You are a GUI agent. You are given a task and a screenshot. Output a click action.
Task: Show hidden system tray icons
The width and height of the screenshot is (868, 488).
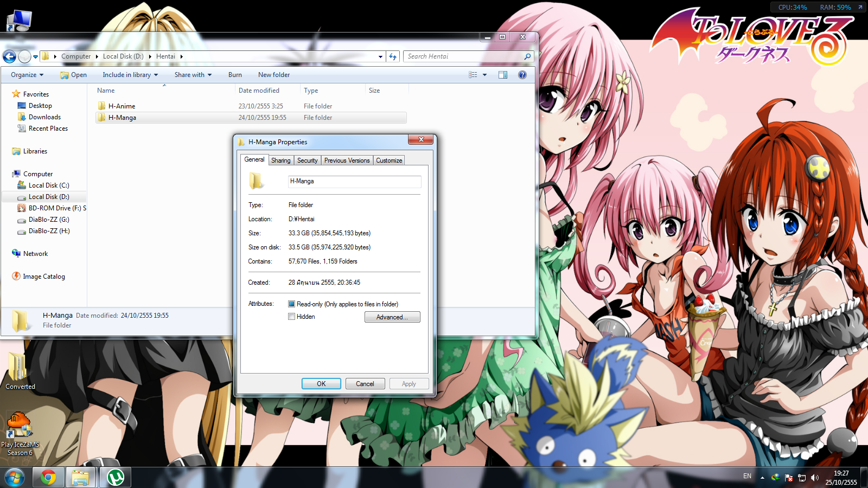point(762,478)
